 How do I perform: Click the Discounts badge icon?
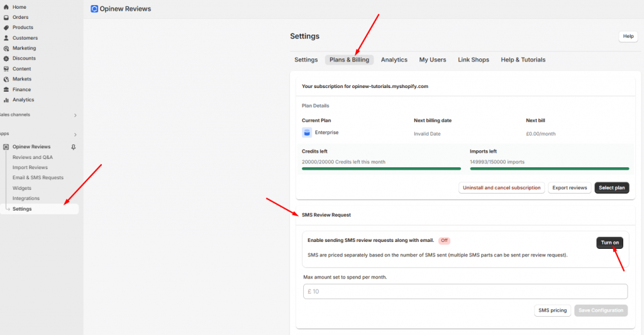6,58
